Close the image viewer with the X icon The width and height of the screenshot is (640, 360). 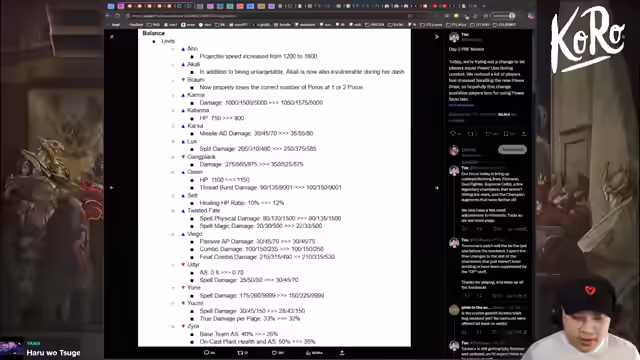(x=112, y=37)
